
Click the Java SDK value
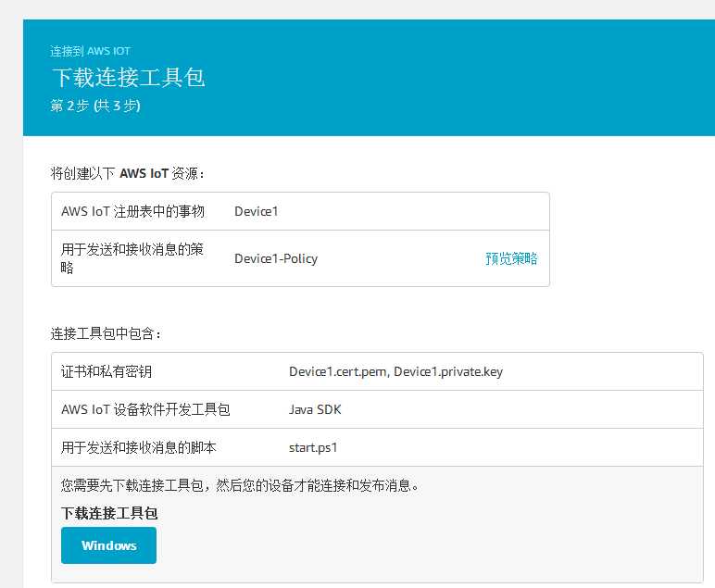315,409
